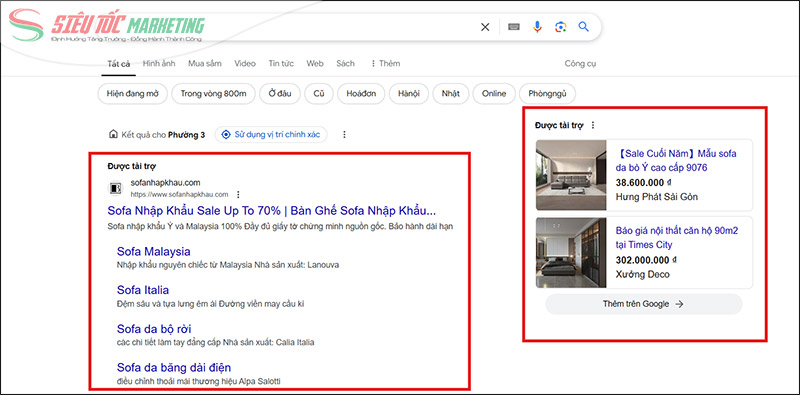Open three-dot options beside Sử dụng vị trí chính xác
This screenshot has width=800, height=395.
click(x=344, y=135)
